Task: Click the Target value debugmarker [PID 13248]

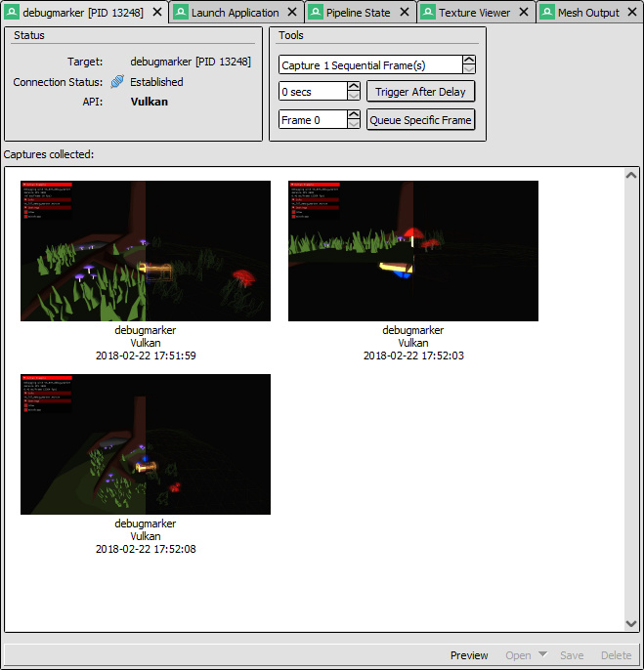Action: tap(191, 62)
